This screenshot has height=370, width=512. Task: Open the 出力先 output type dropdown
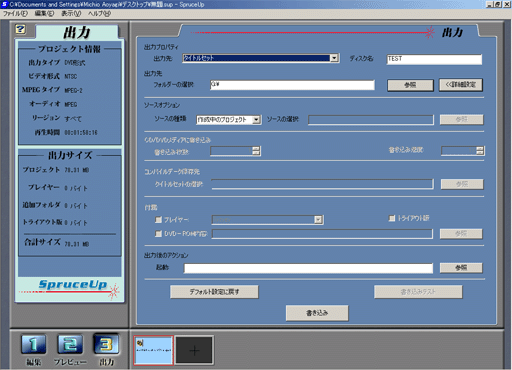pos(334,58)
